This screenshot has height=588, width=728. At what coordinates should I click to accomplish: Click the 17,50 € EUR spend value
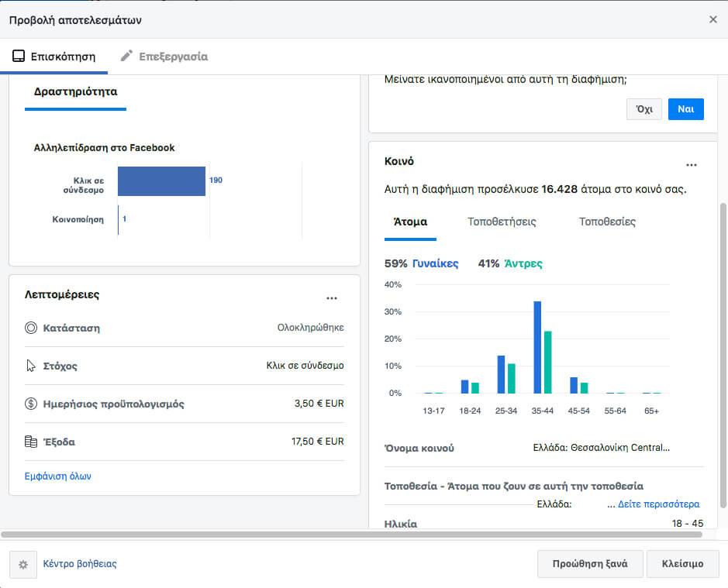point(318,442)
